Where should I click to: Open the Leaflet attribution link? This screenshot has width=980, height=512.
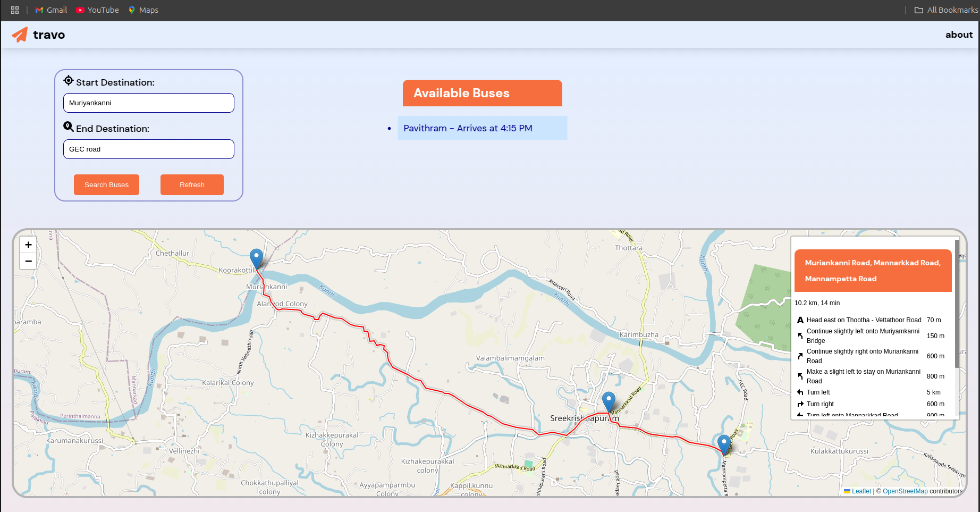coord(861,491)
